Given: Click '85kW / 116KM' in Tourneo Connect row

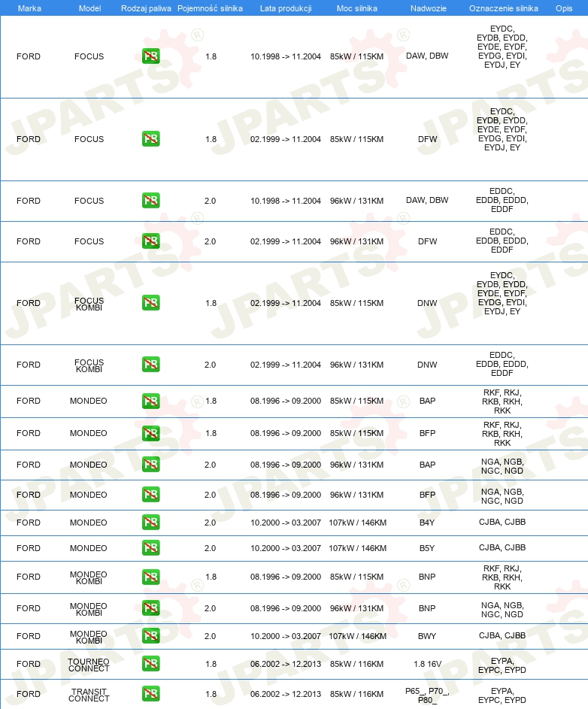Looking at the screenshot, I should click(x=356, y=664).
